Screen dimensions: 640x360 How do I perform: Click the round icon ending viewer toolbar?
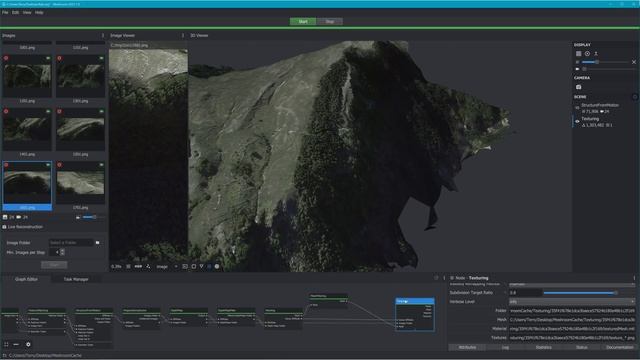tap(217, 267)
